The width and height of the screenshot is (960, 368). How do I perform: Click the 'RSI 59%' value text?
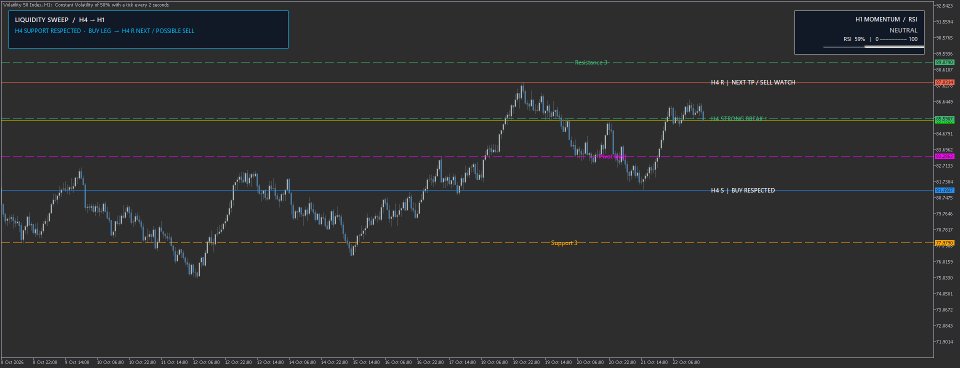click(x=854, y=39)
